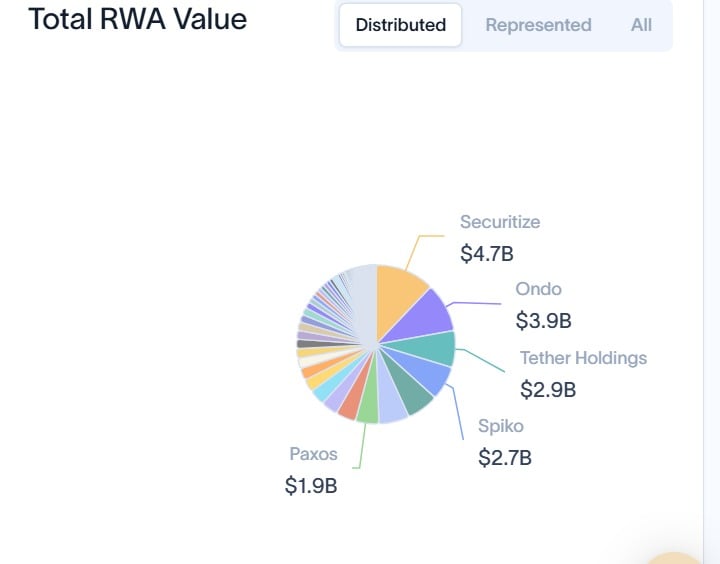
Task: Switch to the Represented tab
Action: coord(538,25)
